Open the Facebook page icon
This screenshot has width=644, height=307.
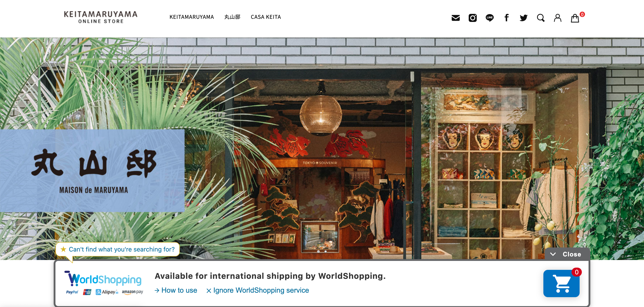point(506,18)
